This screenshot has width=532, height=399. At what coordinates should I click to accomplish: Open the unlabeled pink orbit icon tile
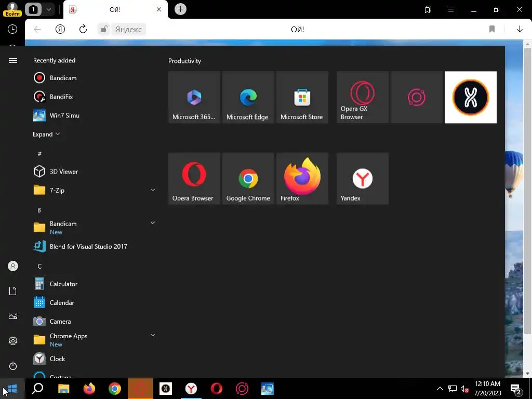[x=417, y=97]
